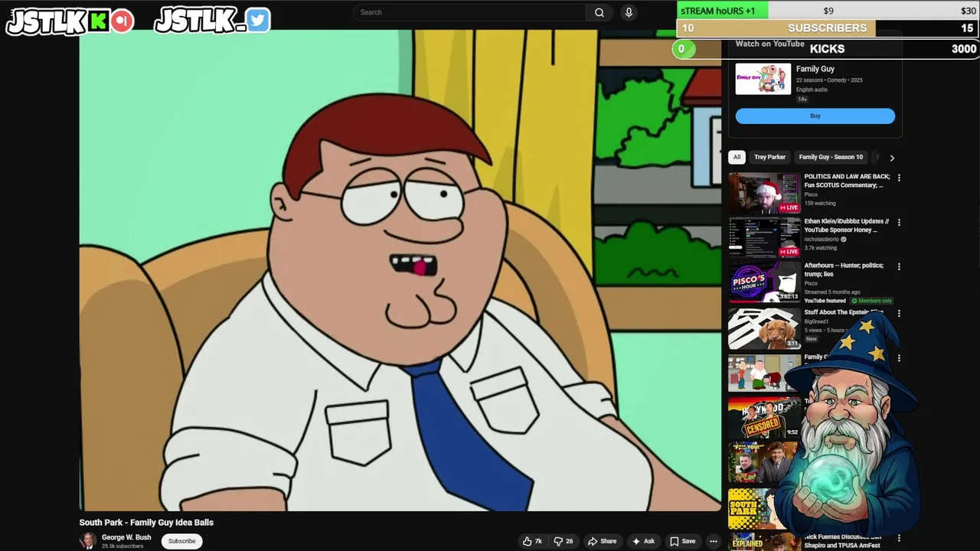Image resolution: width=980 pixels, height=551 pixels.
Task: Open the dog thumbnail video
Action: (x=764, y=328)
